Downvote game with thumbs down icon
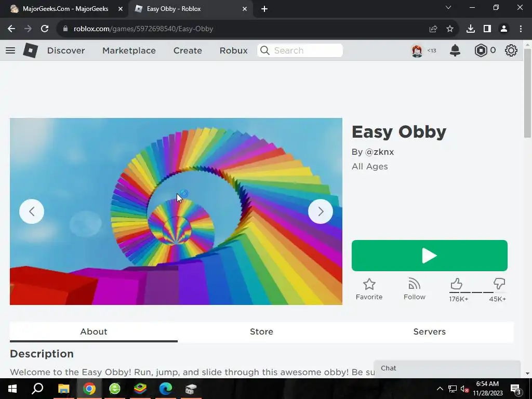The image size is (532, 399). click(499, 284)
